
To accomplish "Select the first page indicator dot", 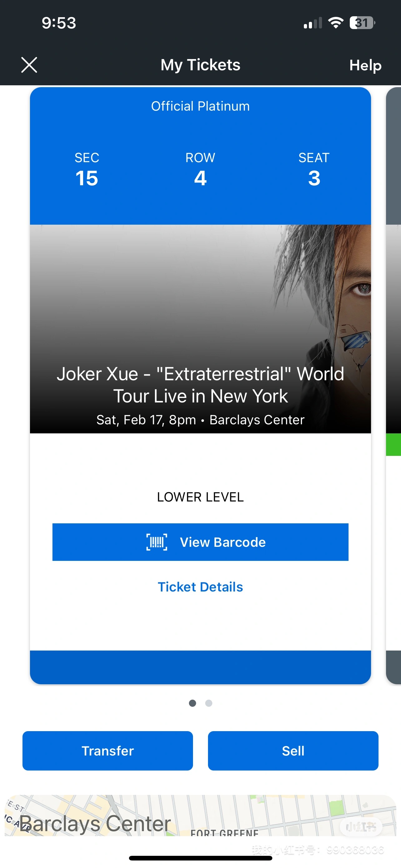I will [192, 703].
